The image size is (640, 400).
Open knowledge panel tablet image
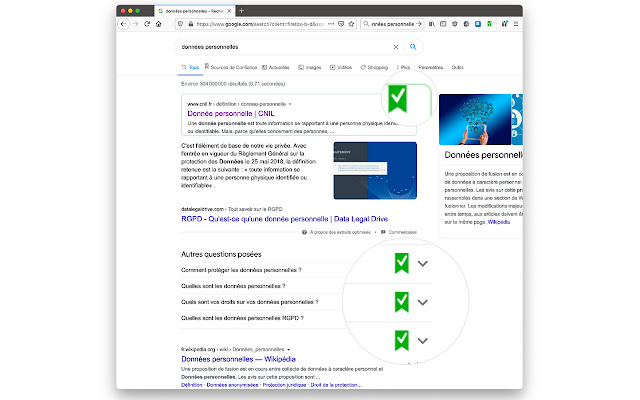pyautogui.click(x=475, y=119)
